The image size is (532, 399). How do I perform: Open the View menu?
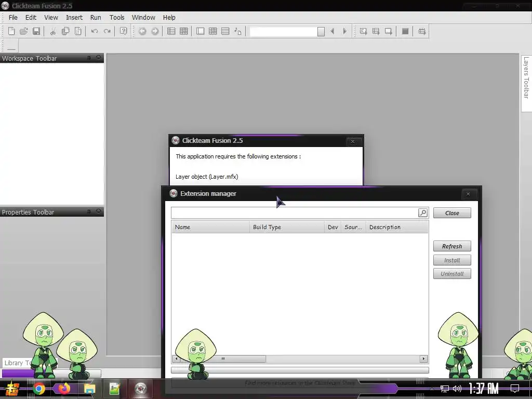pyautogui.click(x=51, y=17)
